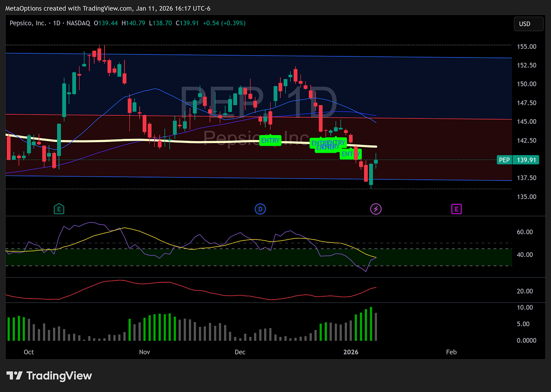Click the Oct label on the time axis
The image size is (551, 392).
click(x=28, y=352)
